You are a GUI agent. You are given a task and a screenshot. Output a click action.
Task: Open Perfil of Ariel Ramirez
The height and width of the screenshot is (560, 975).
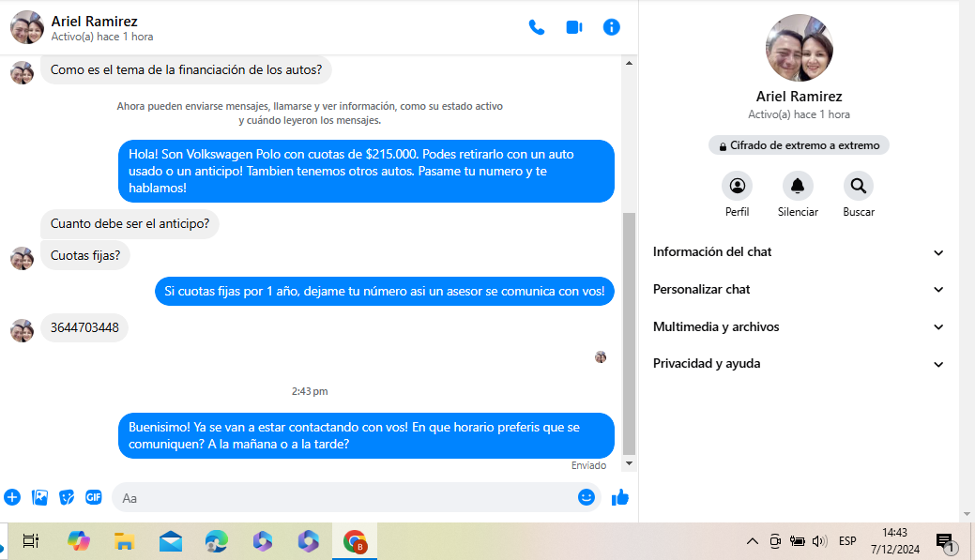737,186
